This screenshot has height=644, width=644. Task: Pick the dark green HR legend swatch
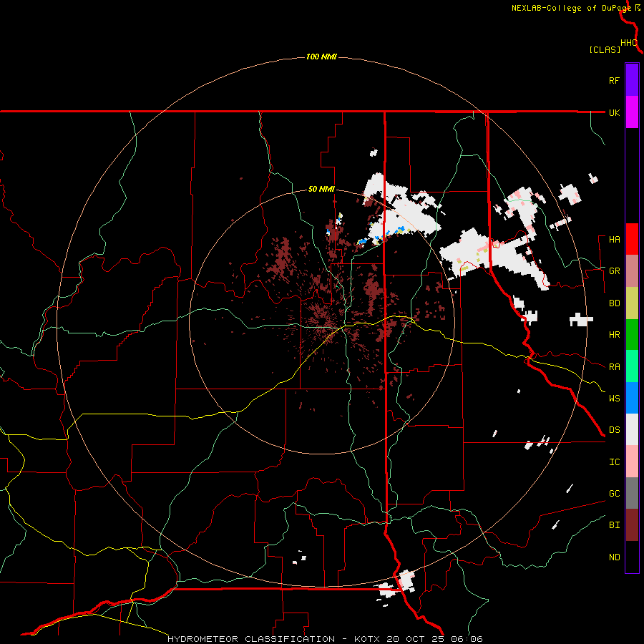click(x=632, y=335)
